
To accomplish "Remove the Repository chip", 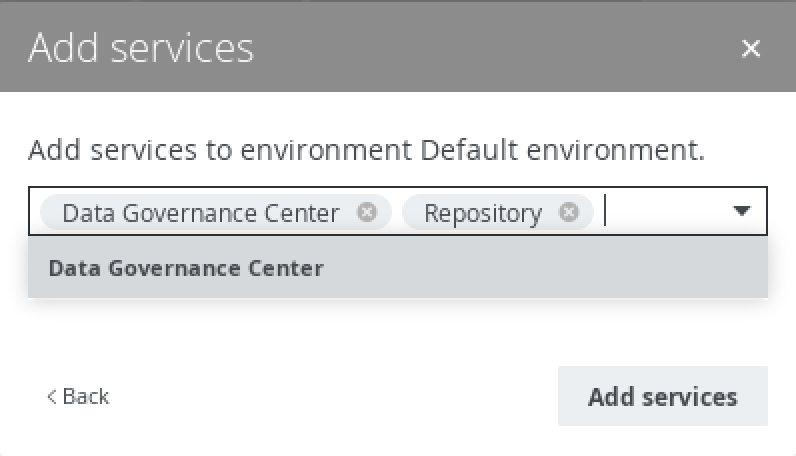I will pyautogui.click(x=568, y=212).
